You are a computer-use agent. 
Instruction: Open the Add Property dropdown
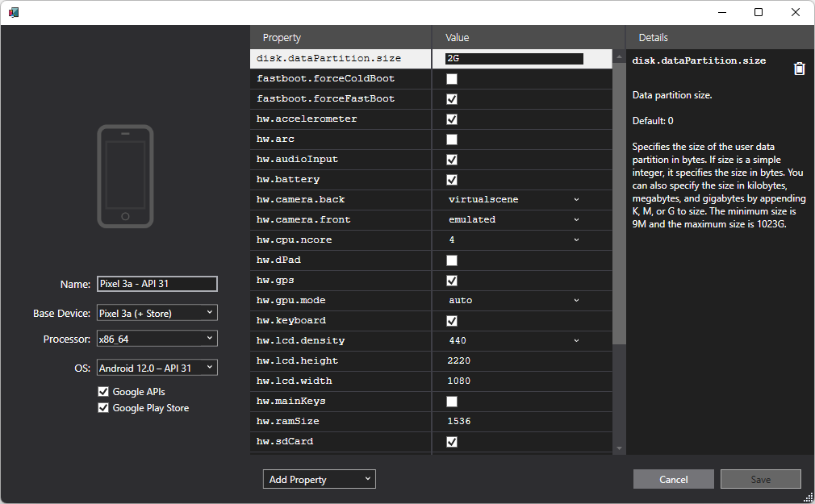(319, 479)
